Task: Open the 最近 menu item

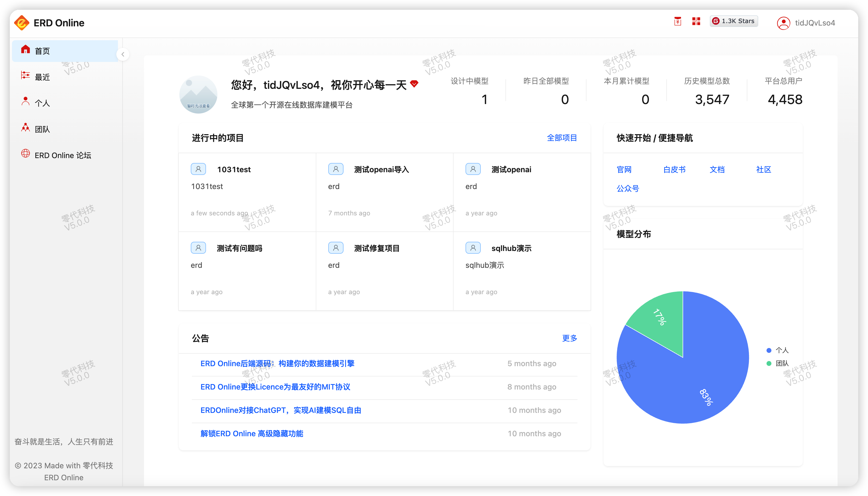Action: tap(65, 77)
